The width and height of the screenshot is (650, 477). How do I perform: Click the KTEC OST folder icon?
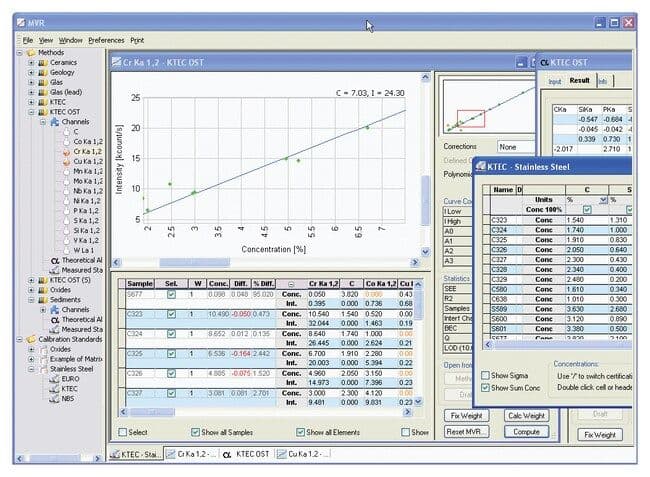tap(43, 112)
